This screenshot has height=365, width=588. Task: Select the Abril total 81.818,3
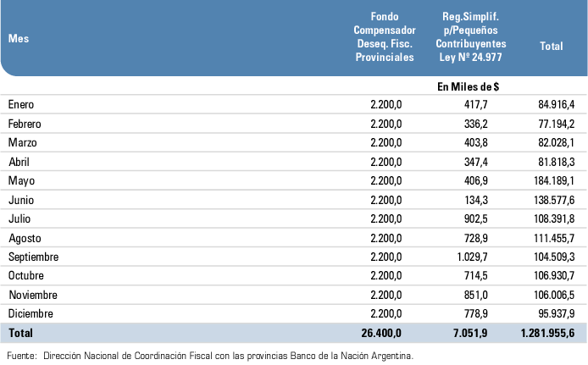pyautogui.click(x=557, y=162)
